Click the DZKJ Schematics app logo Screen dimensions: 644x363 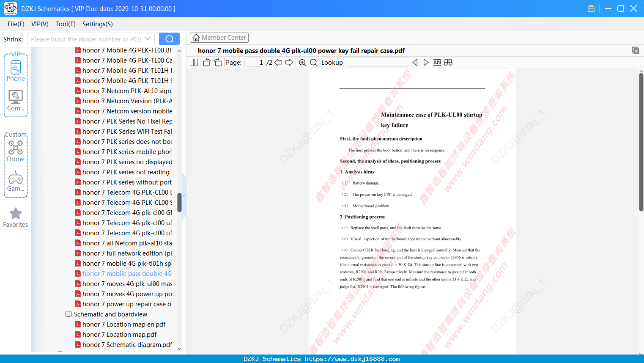click(x=10, y=8)
